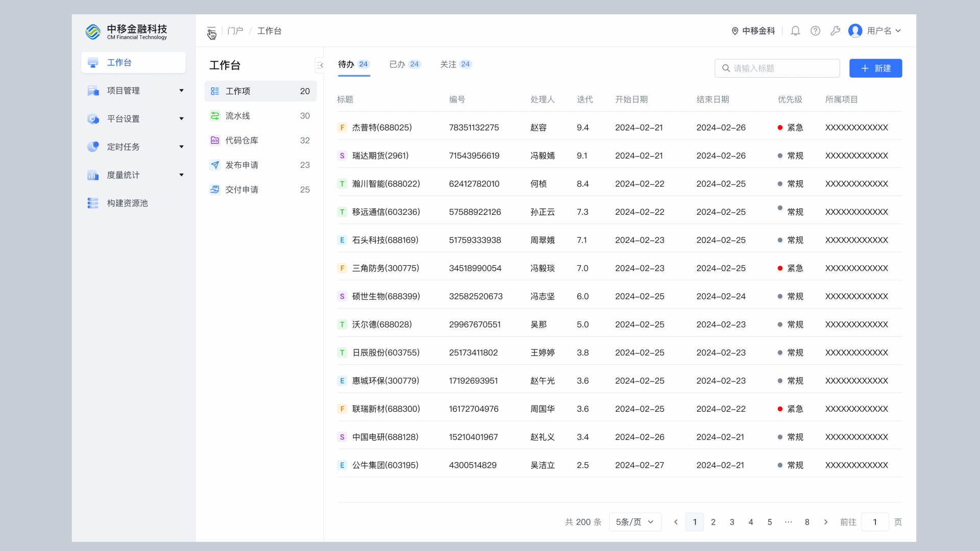Go to the next page arrow
Screen dimensions: 980x551
826,522
